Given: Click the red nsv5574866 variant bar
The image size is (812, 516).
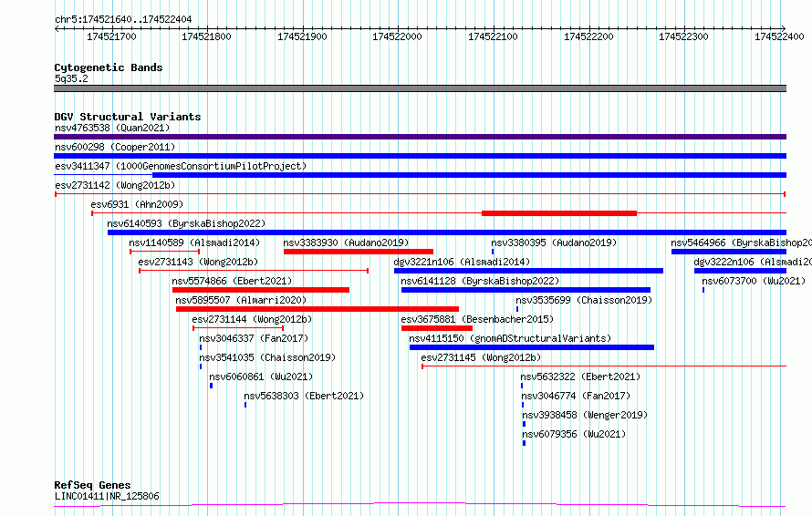Looking at the screenshot, I should click(x=261, y=290).
